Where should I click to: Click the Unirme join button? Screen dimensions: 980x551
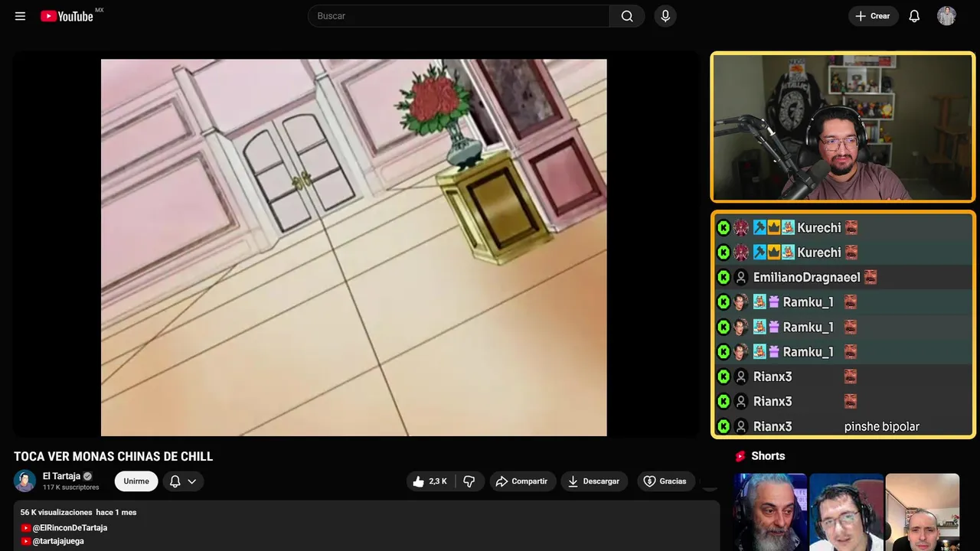[x=136, y=481]
